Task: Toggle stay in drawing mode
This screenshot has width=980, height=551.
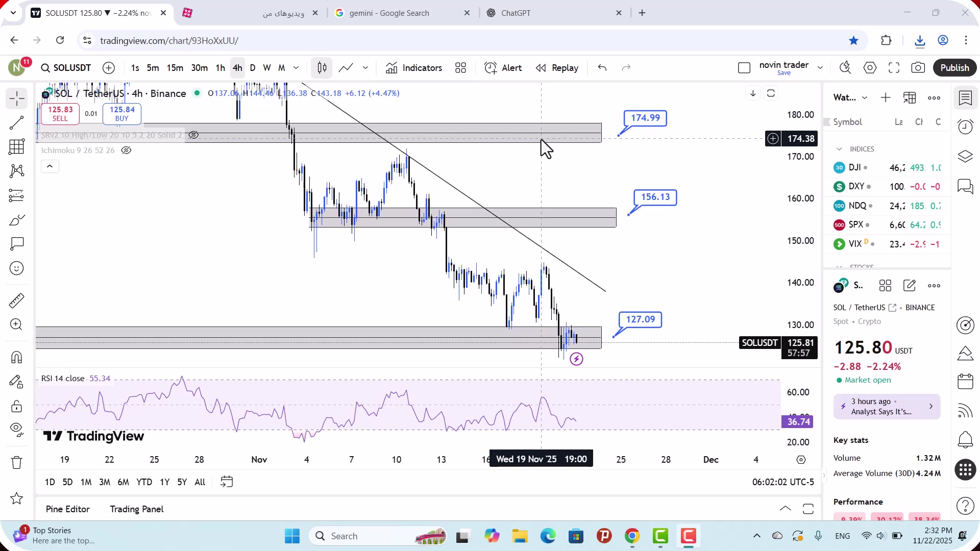Action: (x=16, y=382)
